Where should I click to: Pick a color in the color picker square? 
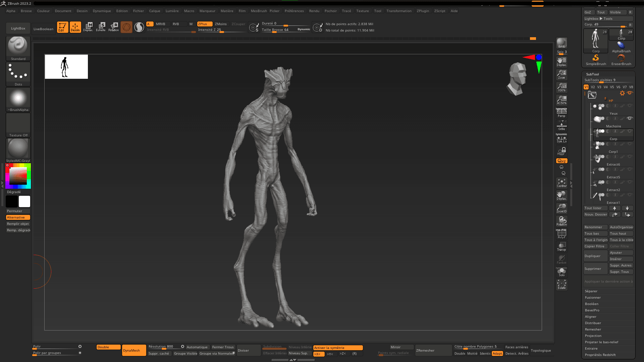tap(18, 176)
